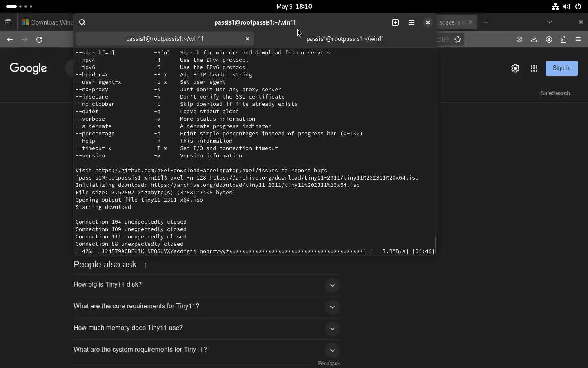Click the 'Connection 104 unexpectedly closed' line
The width and height of the screenshot is (588, 368).
[x=131, y=222]
